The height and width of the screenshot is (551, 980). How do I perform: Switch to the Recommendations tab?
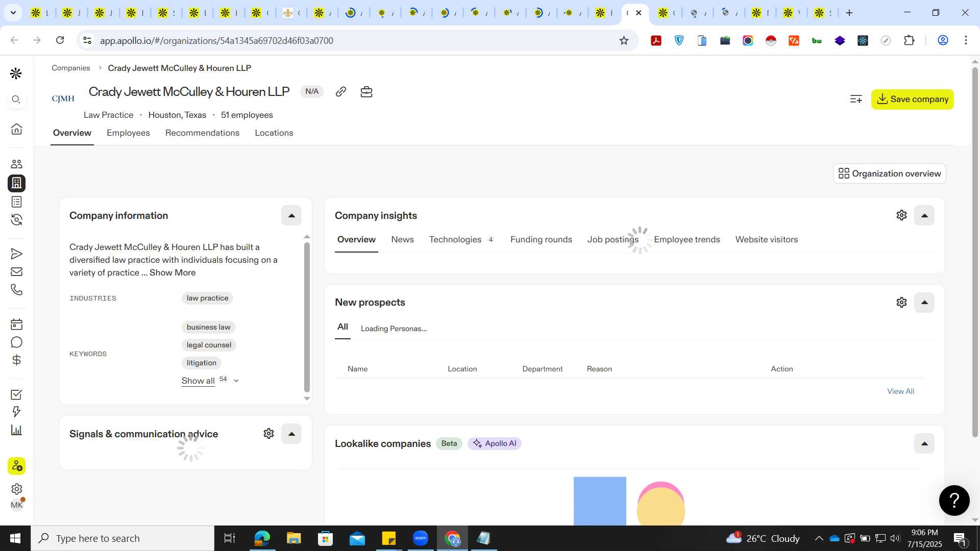pos(202,133)
